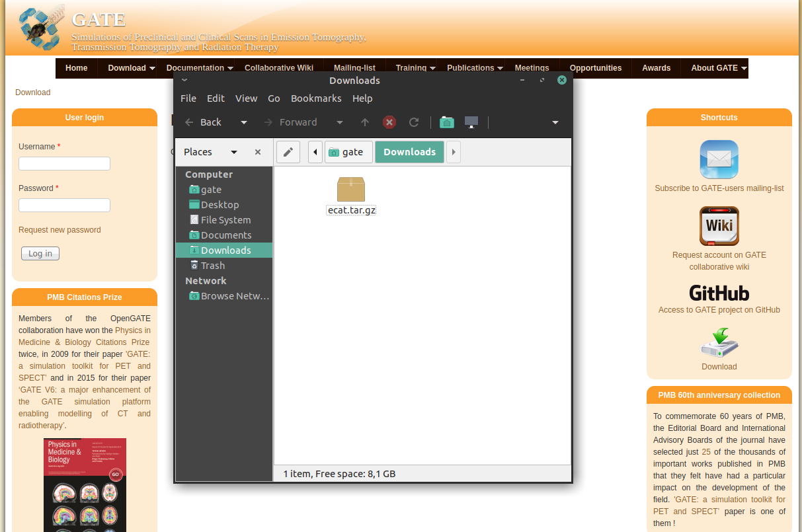Click Access to GATE project on GitHub
The width and height of the screenshot is (802, 532).
(x=719, y=310)
